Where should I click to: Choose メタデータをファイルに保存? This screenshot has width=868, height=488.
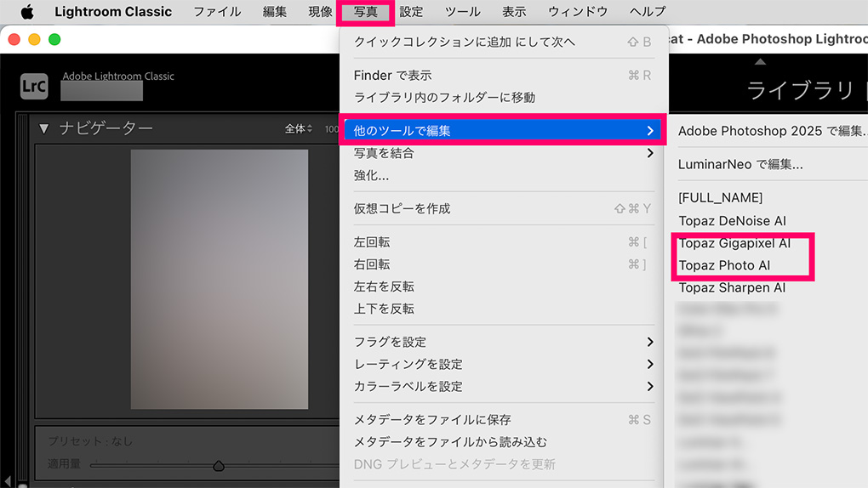503,420
